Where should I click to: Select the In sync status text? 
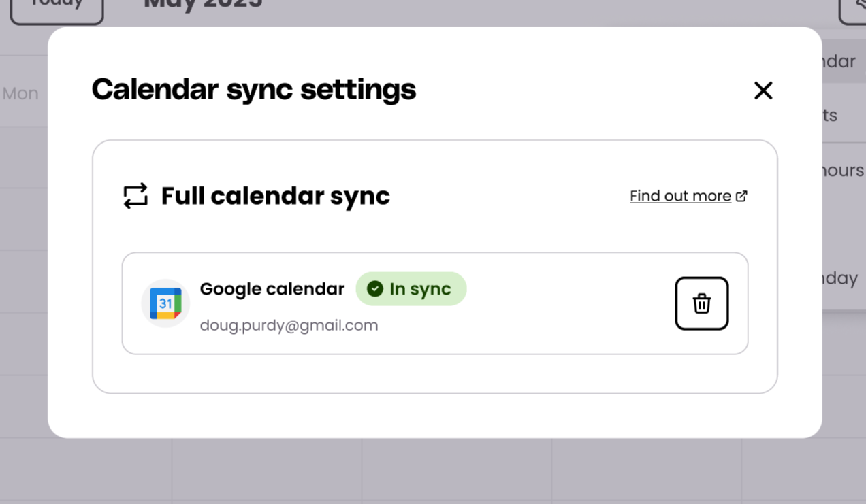click(x=420, y=289)
